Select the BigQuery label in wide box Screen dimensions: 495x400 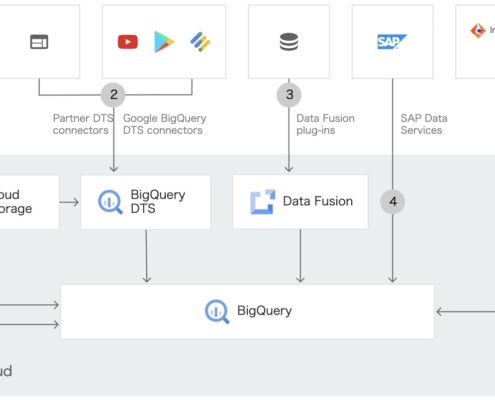[264, 311]
